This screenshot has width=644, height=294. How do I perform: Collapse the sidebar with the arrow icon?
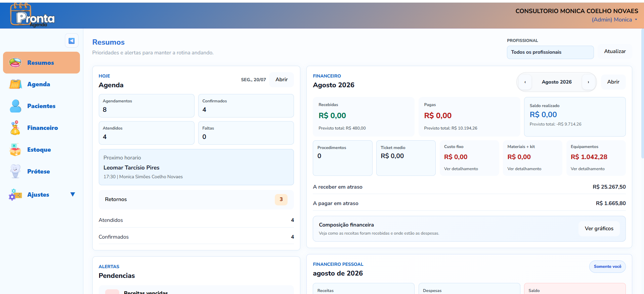tap(72, 41)
